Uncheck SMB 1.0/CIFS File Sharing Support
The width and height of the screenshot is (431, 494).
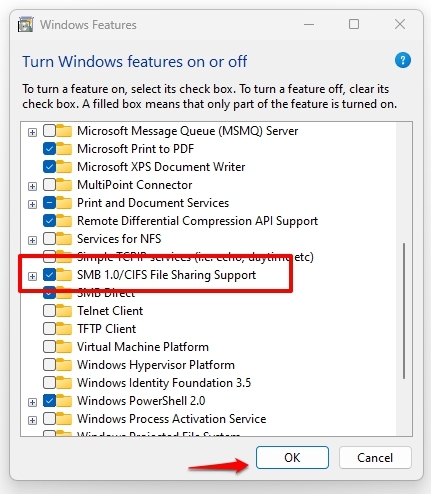point(49,275)
